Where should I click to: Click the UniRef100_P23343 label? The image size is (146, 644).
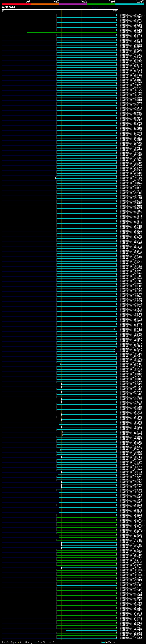tap(131, 306)
